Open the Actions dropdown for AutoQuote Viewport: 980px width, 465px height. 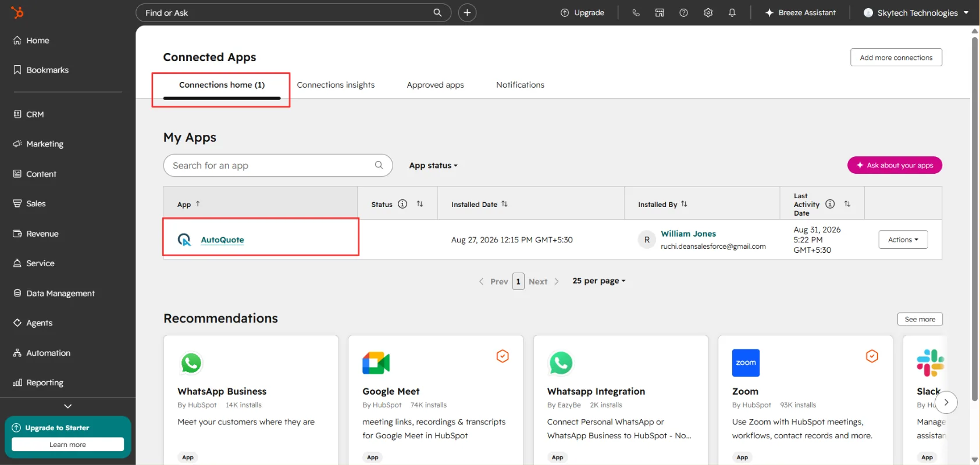[903, 239]
